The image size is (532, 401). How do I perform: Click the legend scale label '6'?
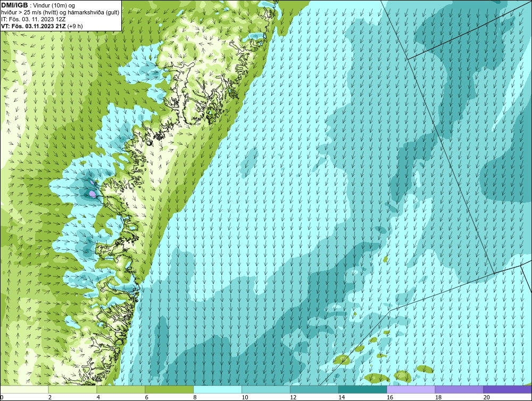click(147, 397)
